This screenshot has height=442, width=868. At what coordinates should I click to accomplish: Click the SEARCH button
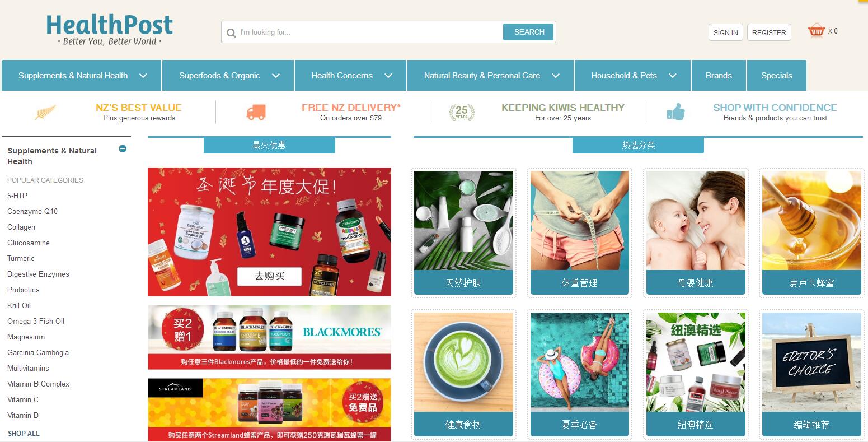528,32
